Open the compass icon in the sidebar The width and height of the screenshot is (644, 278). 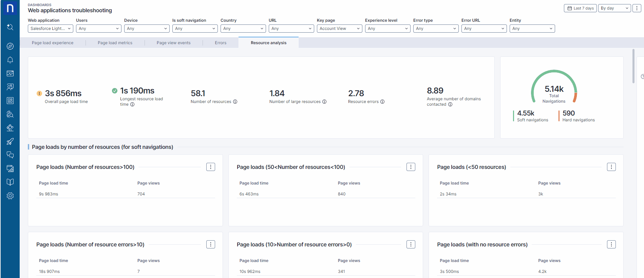10,46
